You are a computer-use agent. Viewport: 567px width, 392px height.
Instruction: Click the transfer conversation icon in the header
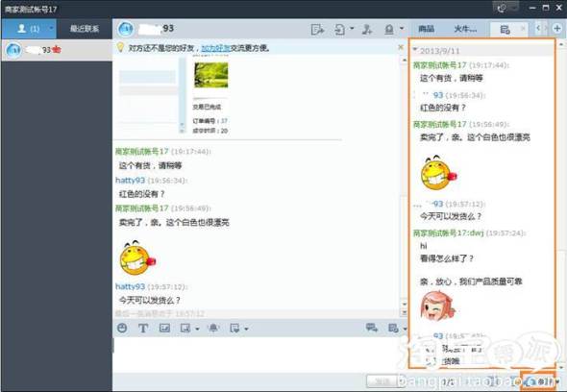(x=317, y=29)
